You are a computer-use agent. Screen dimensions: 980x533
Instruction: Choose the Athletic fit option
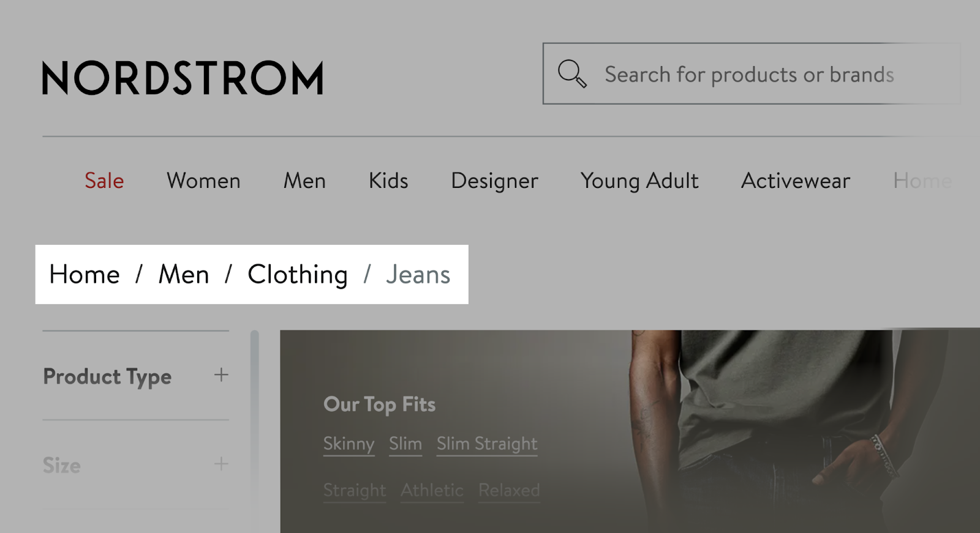[432, 490]
